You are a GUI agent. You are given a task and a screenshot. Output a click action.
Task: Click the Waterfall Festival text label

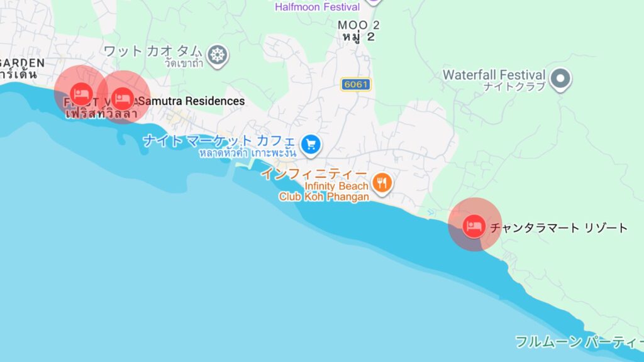494,75
